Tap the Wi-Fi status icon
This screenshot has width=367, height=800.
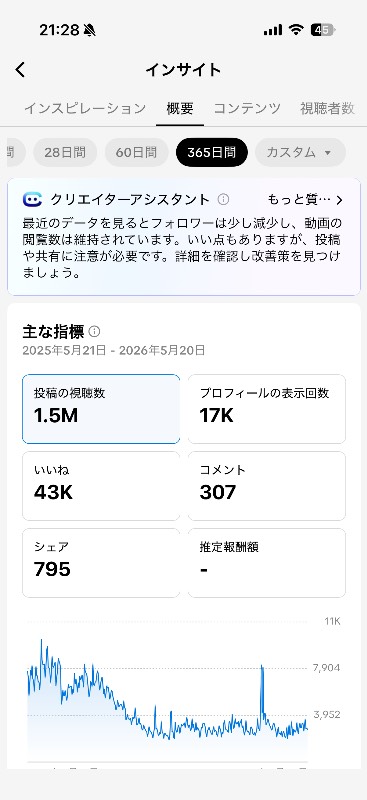(296, 30)
